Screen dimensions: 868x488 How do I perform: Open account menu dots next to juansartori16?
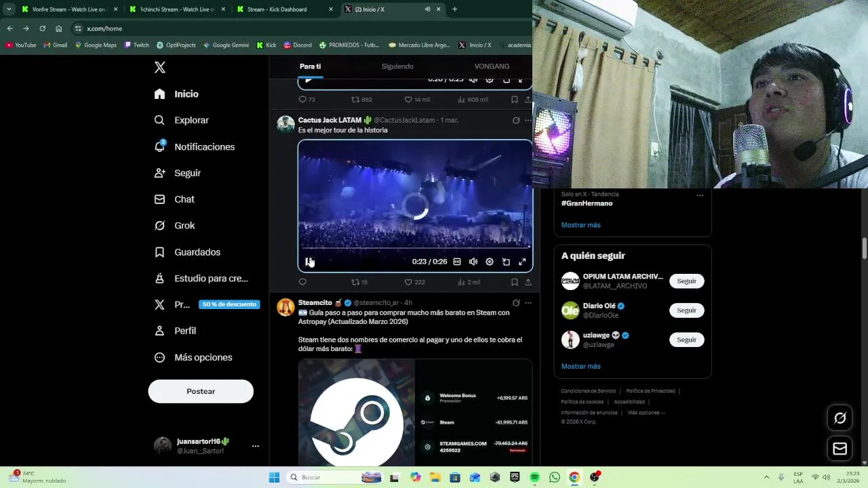point(256,446)
